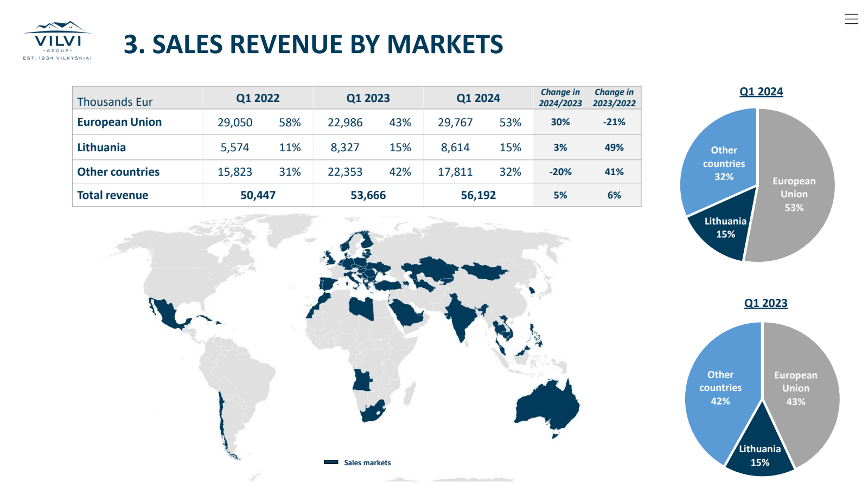Click the Sales markets legend color swatch
The height and width of the screenshot is (488, 868).
point(331,463)
